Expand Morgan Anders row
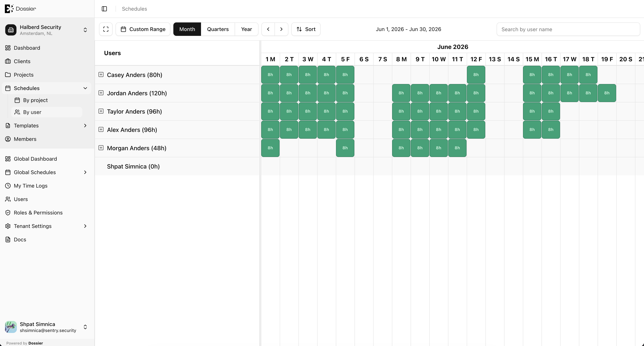The image size is (644, 346). [x=101, y=148]
